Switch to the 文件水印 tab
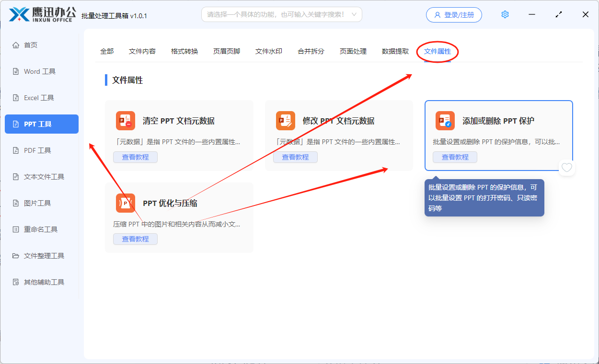The width and height of the screenshot is (599, 364). pyautogui.click(x=269, y=51)
